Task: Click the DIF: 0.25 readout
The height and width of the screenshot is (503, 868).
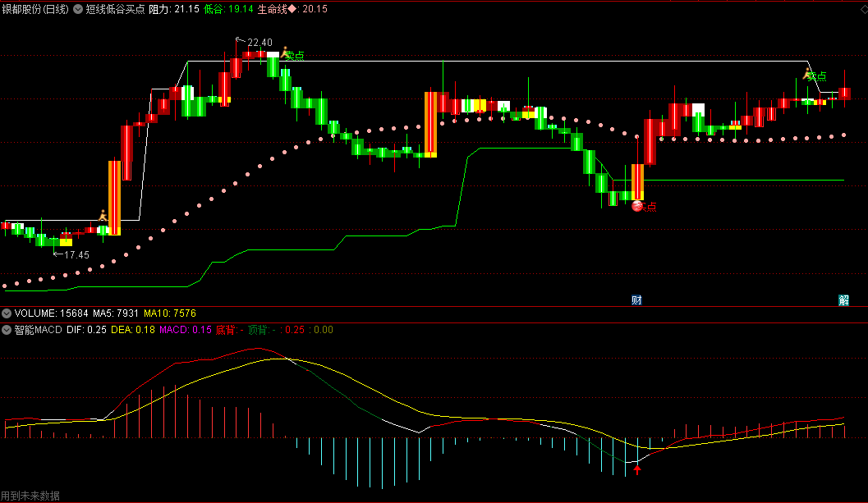Action: coord(86,330)
